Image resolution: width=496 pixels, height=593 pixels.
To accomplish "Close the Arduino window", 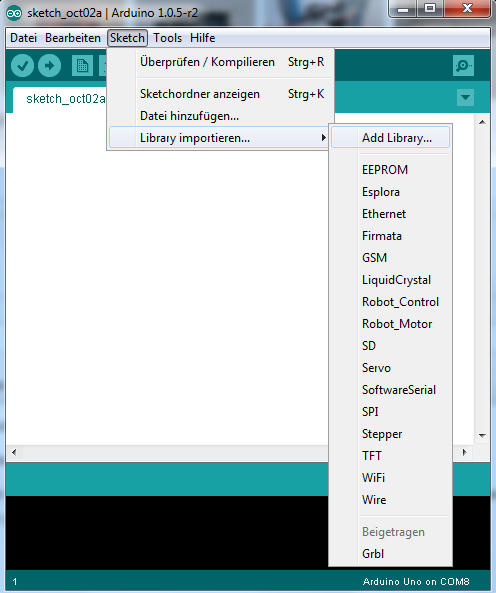I will tap(467, 9).
